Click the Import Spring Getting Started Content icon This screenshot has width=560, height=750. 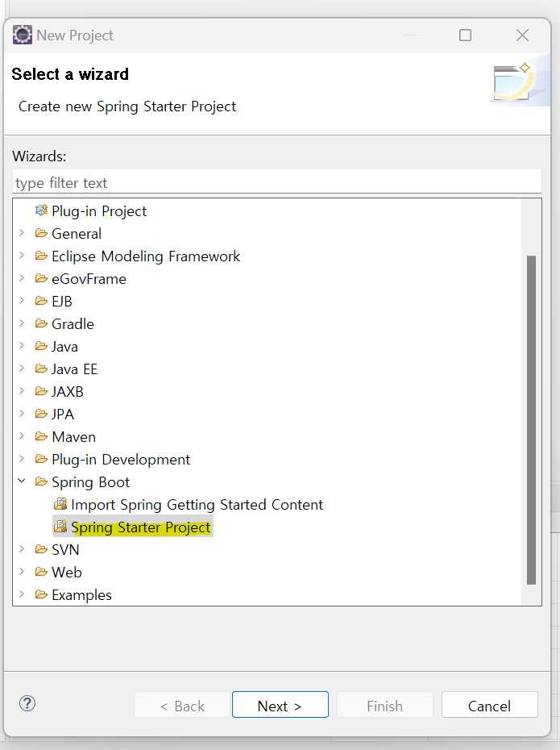click(x=60, y=504)
